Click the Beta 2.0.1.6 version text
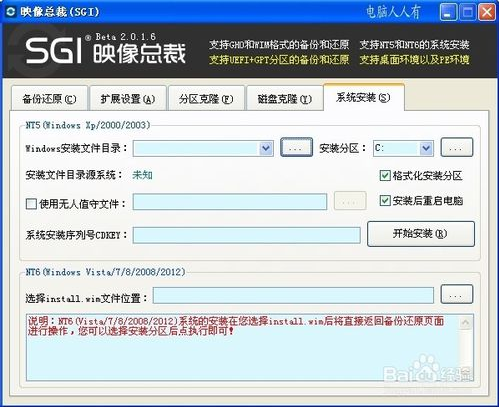The image size is (499, 407). (126, 36)
